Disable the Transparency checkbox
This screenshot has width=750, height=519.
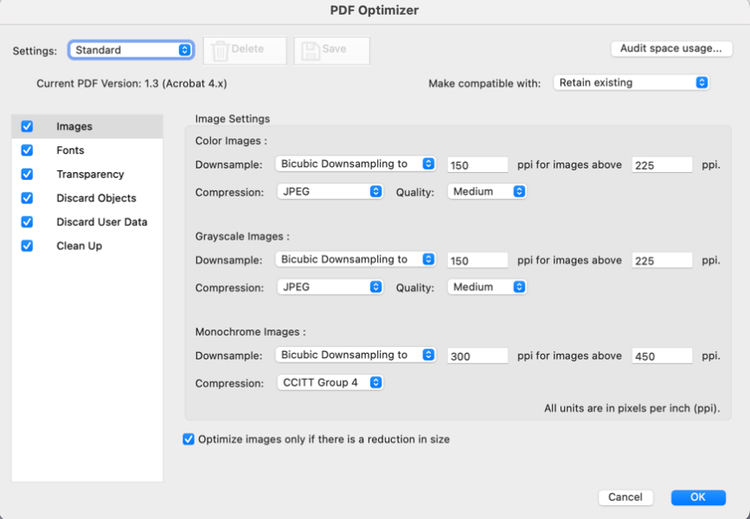point(27,174)
